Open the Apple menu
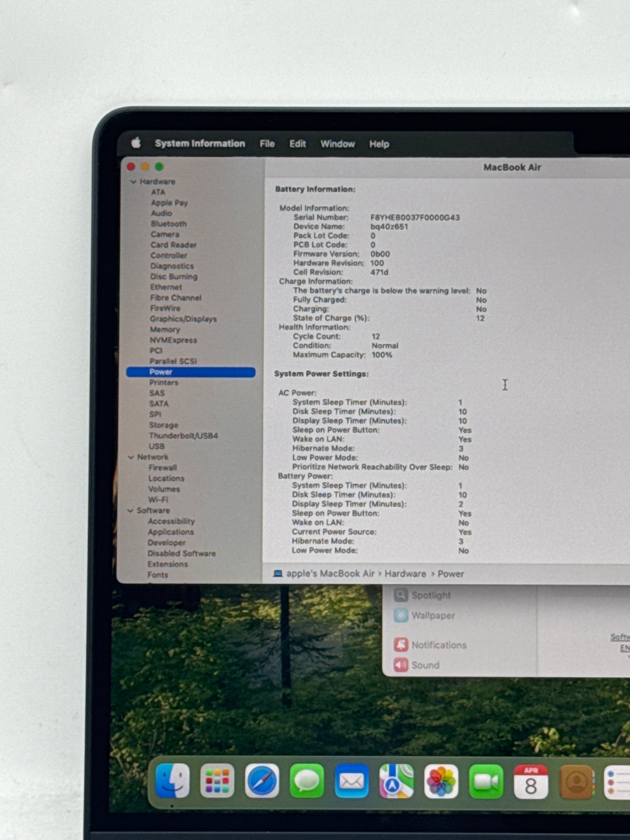 tap(136, 143)
